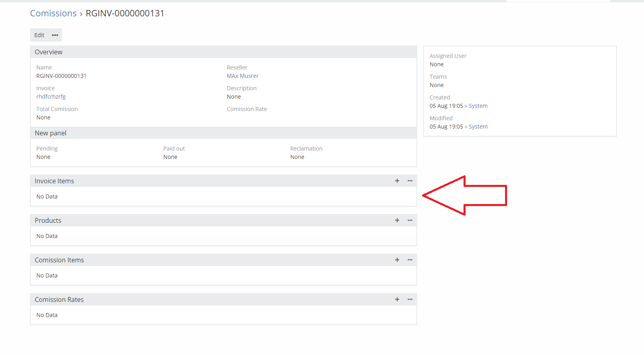The image size is (644, 355).
Task: Click the Comission Items panel heading
Action: pyautogui.click(x=59, y=260)
